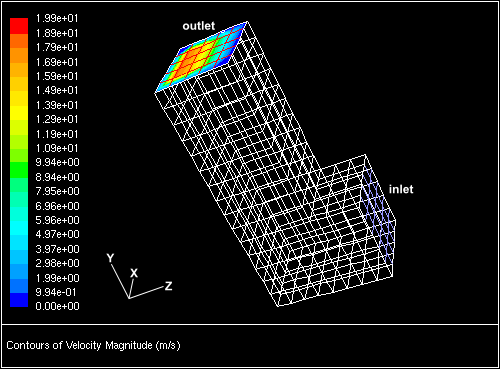Click the legend value 3.97e+00

[57, 249]
